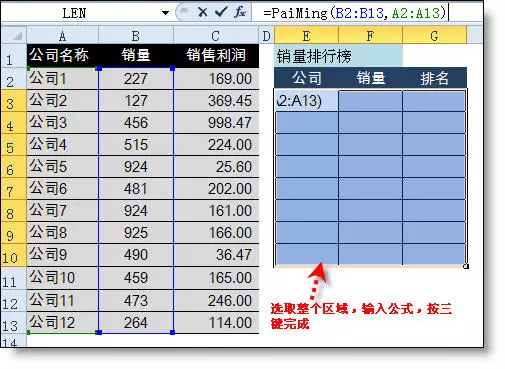
Task: Open the insert function fx icon
Action: click(x=240, y=13)
